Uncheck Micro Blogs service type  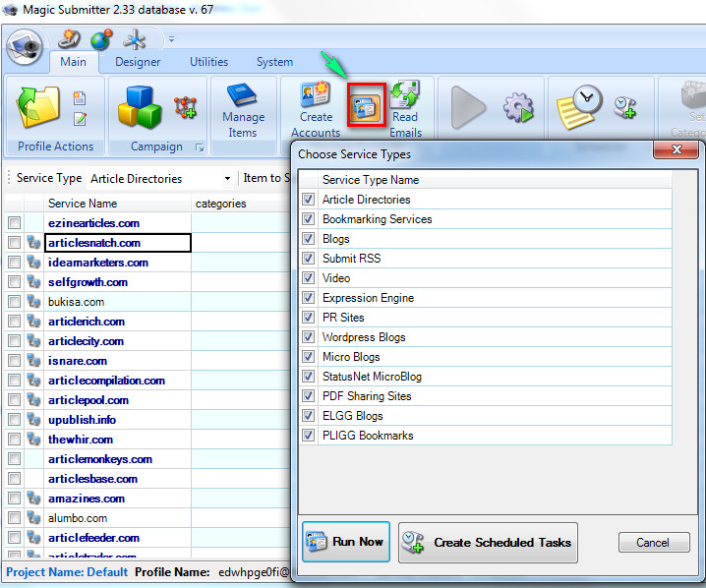(309, 357)
